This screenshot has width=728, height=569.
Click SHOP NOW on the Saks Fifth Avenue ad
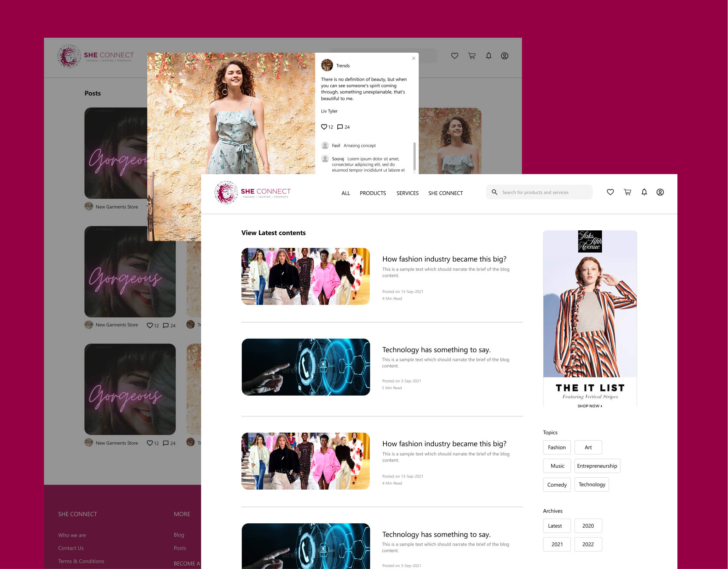[589, 406]
